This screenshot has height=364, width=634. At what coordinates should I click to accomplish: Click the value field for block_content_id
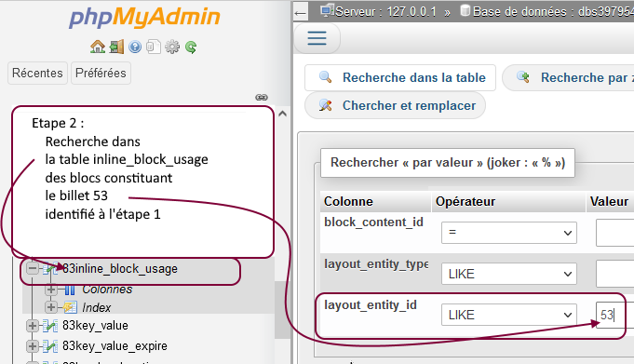click(615, 233)
